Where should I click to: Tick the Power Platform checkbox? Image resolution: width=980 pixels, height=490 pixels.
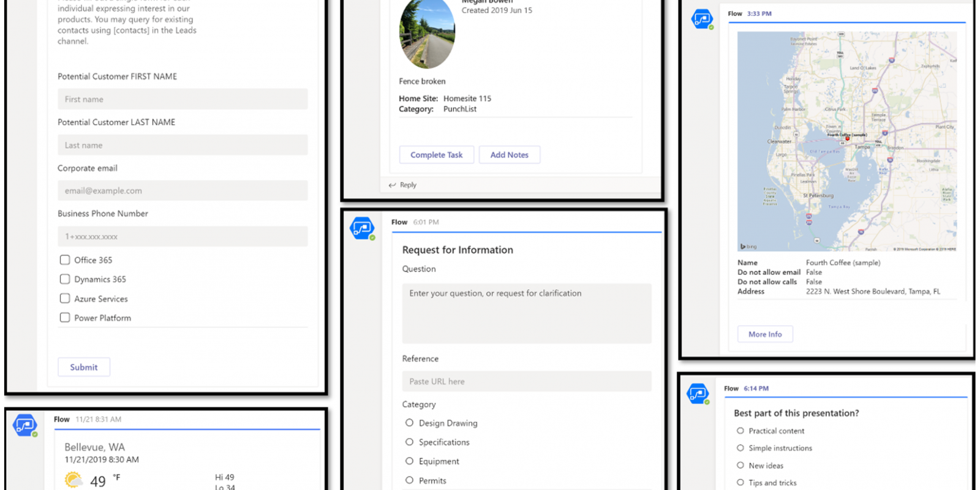click(x=65, y=318)
